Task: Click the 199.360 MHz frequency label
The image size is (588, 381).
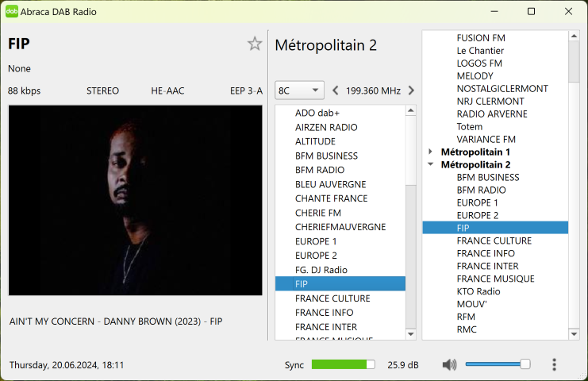Action: (x=373, y=90)
